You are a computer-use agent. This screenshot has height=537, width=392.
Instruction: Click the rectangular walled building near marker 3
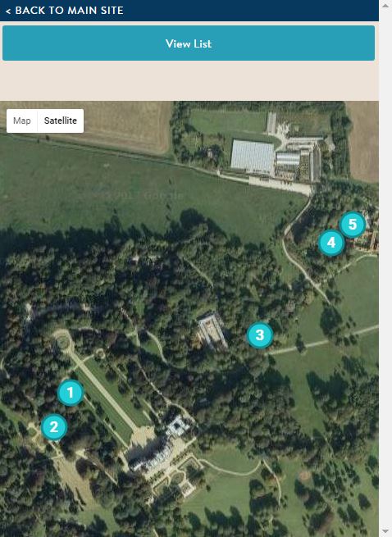coord(212,331)
